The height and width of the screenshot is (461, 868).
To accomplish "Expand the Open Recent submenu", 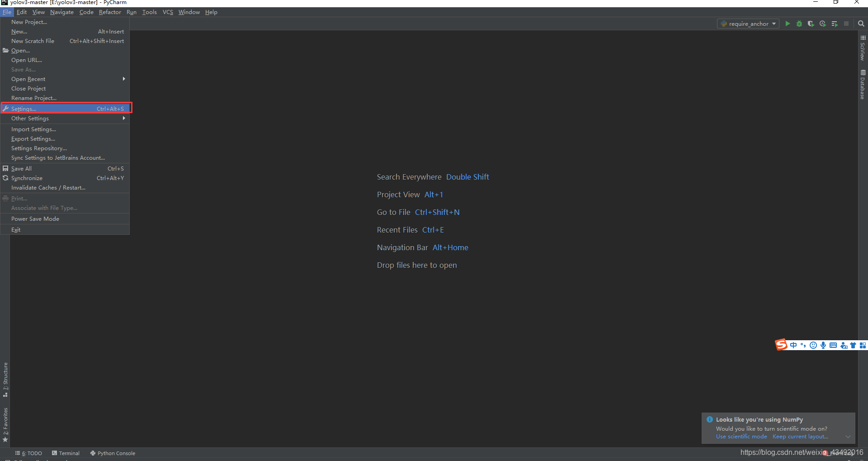I will [x=28, y=79].
